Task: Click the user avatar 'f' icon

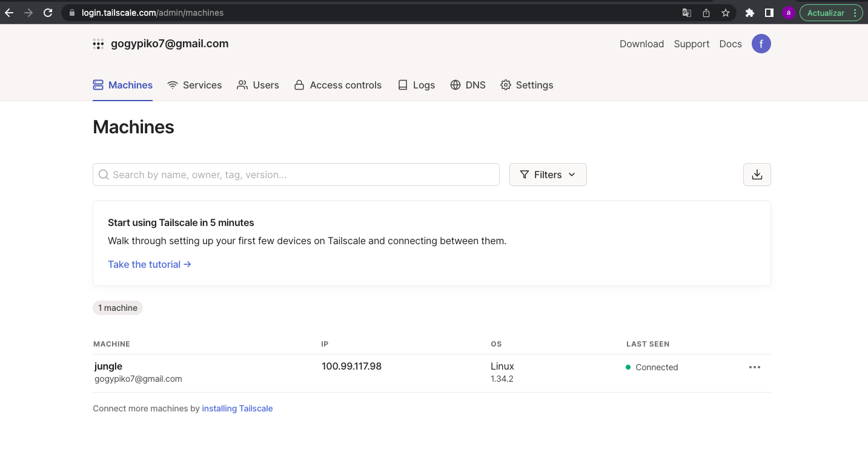Action: 761,44
